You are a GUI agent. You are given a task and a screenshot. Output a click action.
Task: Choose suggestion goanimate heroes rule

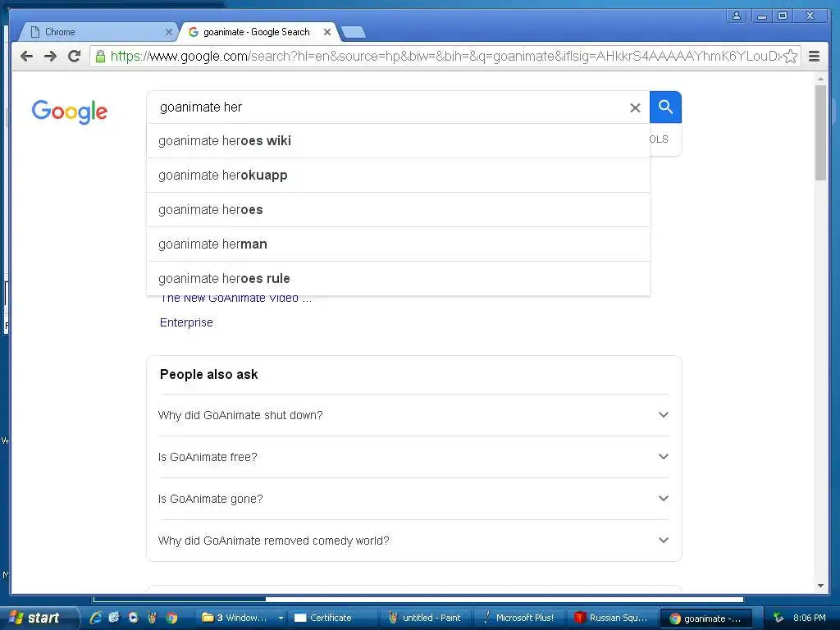(x=398, y=279)
